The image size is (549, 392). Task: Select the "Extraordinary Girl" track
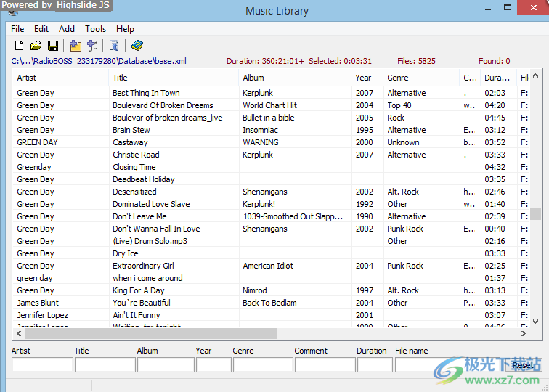(272, 266)
